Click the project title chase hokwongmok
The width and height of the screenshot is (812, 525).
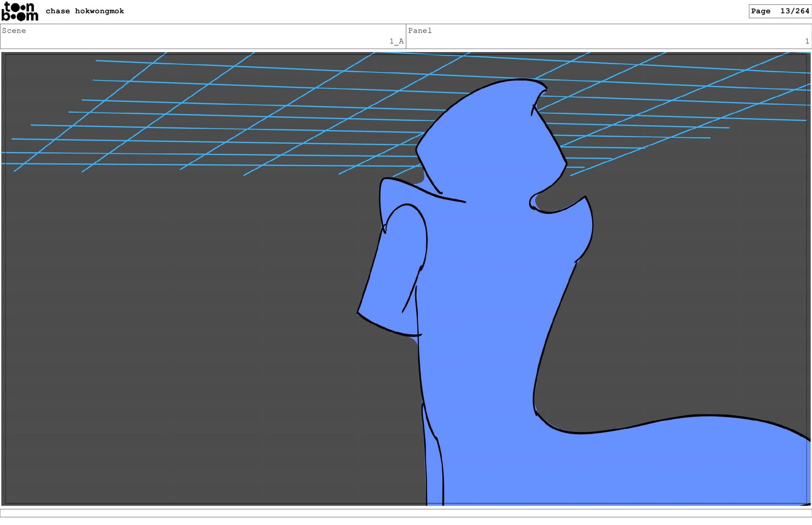pyautogui.click(x=85, y=11)
